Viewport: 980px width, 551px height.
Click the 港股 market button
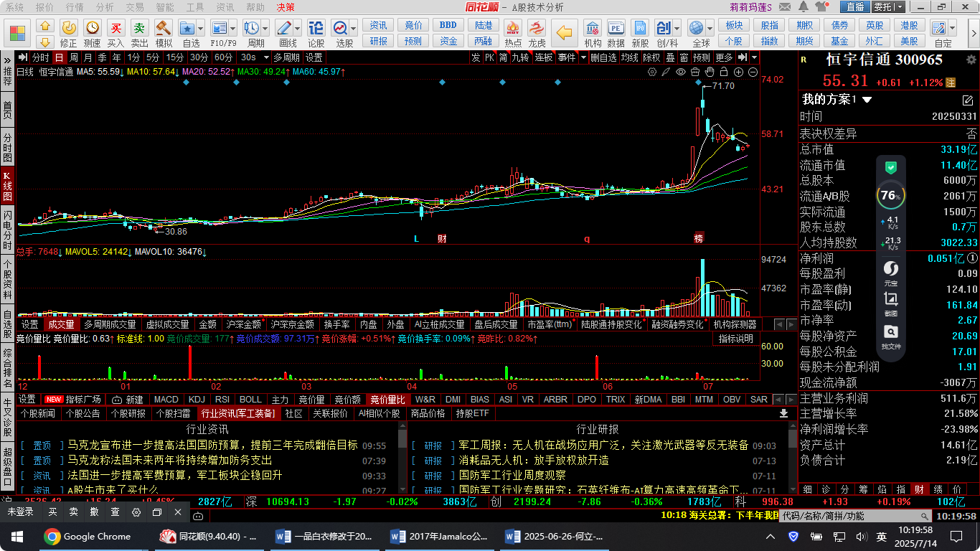click(910, 25)
